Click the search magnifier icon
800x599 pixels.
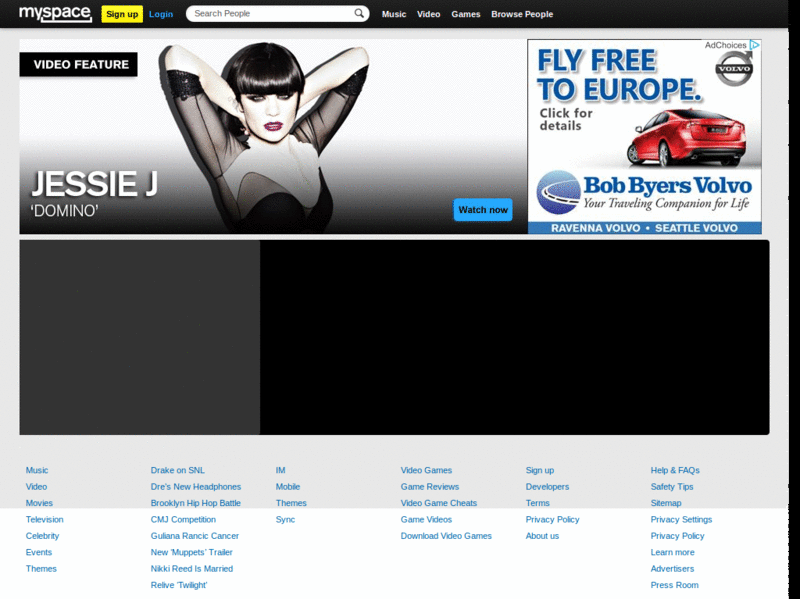(x=359, y=13)
